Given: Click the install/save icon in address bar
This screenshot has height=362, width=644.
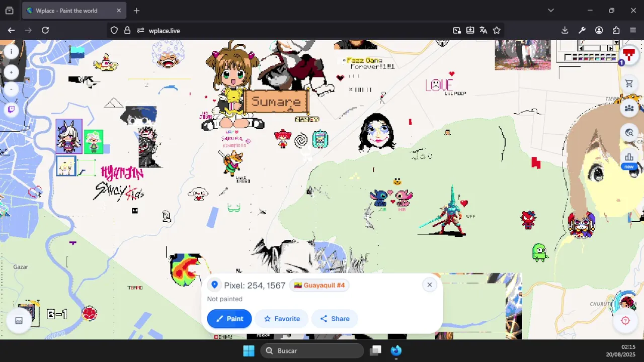Looking at the screenshot, I should point(470,31).
